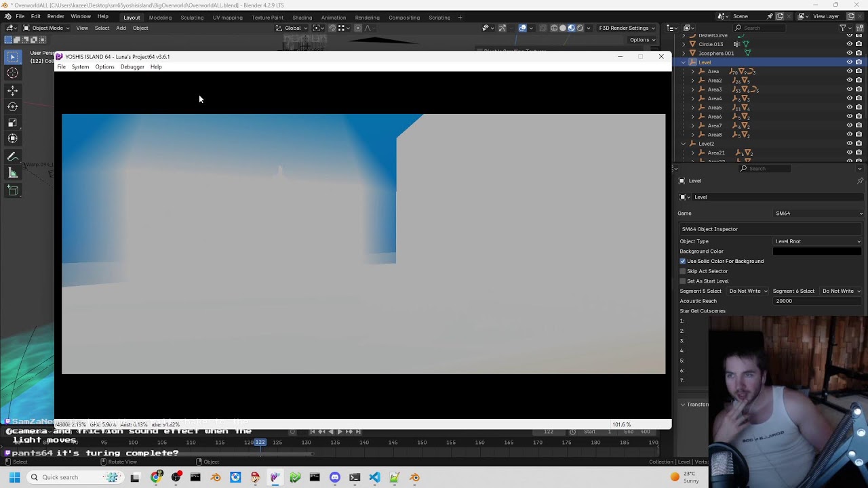
Task: Toggle visibility eye for Level object
Action: 849,62
